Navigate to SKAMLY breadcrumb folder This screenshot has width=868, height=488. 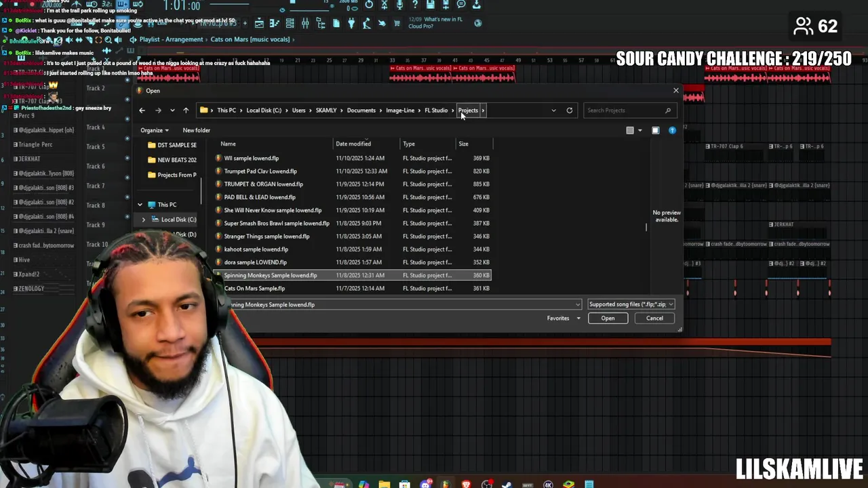pyautogui.click(x=326, y=110)
